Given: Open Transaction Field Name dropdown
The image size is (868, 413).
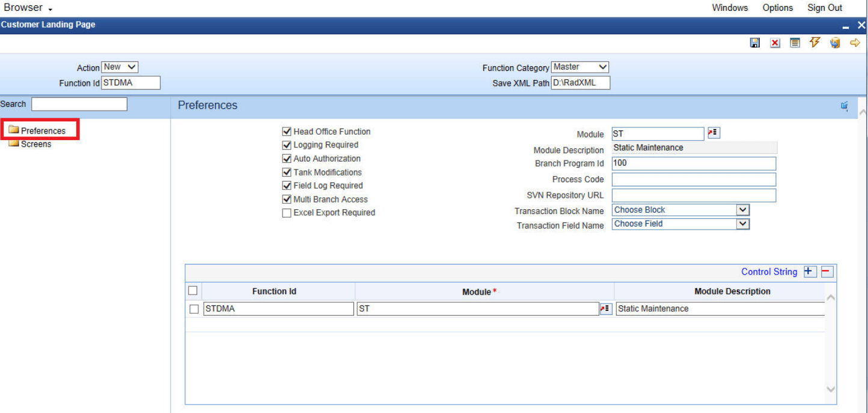Looking at the screenshot, I should [x=680, y=224].
